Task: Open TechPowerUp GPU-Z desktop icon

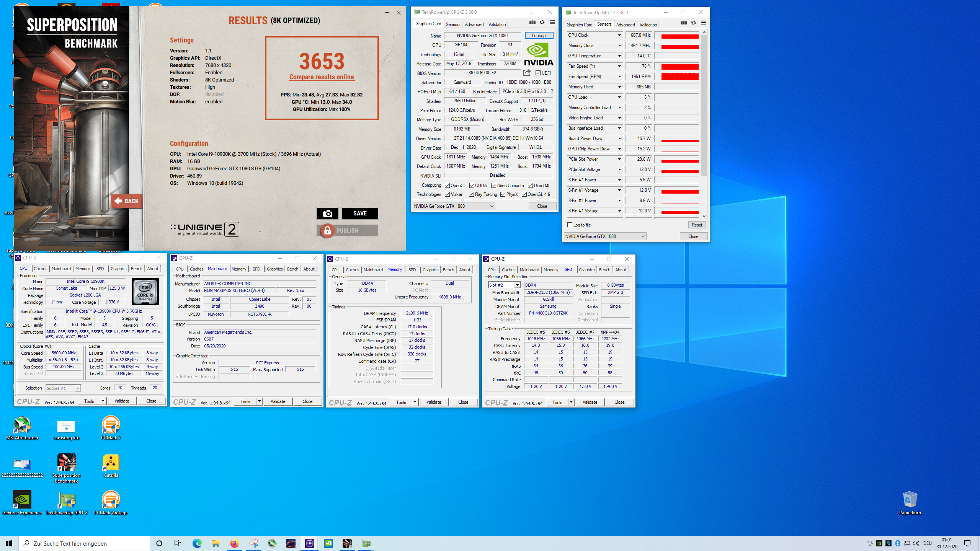Action: 67,503
